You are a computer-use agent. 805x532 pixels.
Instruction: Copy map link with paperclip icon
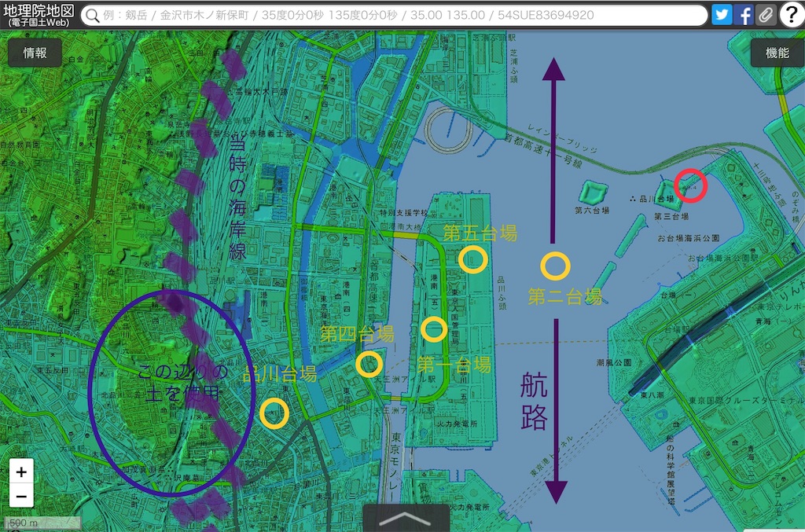pyautogui.click(x=766, y=15)
